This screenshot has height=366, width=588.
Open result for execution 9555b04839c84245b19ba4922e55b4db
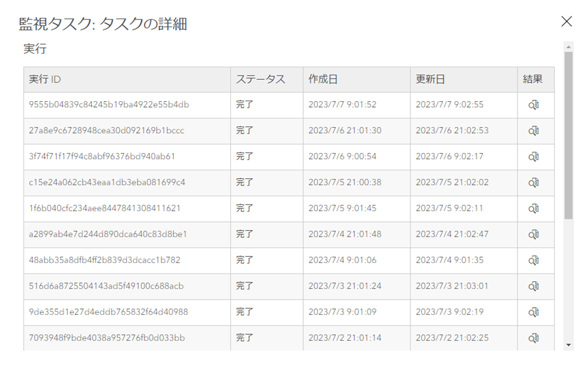(x=533, y=105)
